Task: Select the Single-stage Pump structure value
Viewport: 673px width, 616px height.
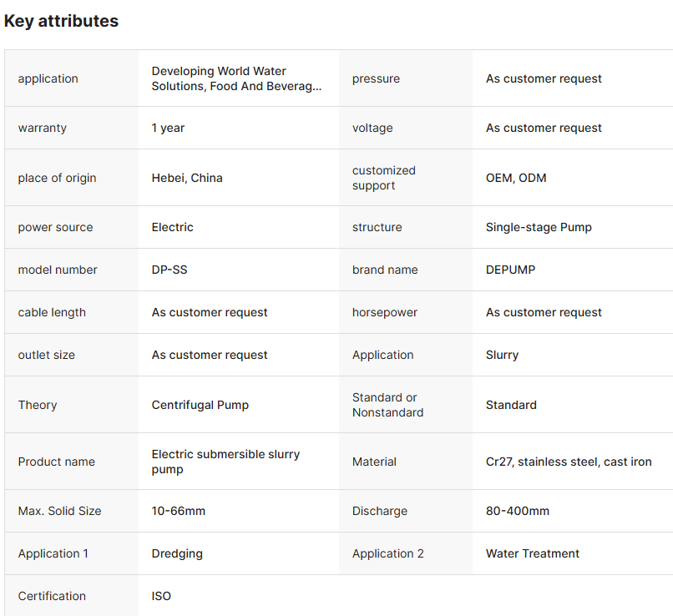Action: point(539,227)
